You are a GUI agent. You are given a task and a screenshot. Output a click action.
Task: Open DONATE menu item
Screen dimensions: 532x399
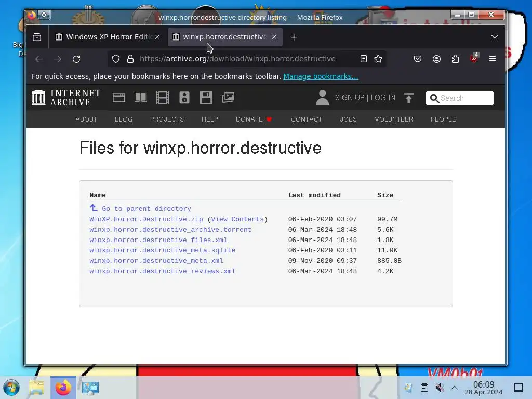pos(254,119)
